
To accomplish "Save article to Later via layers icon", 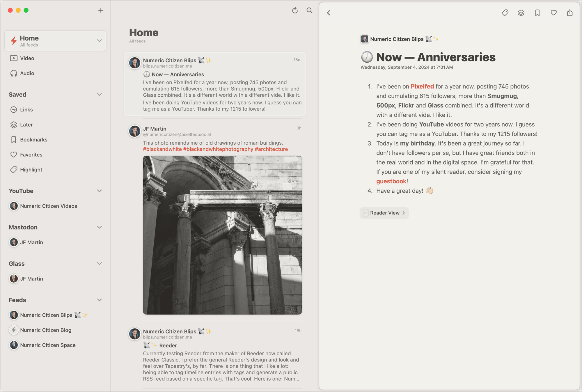I will (521, 13).
